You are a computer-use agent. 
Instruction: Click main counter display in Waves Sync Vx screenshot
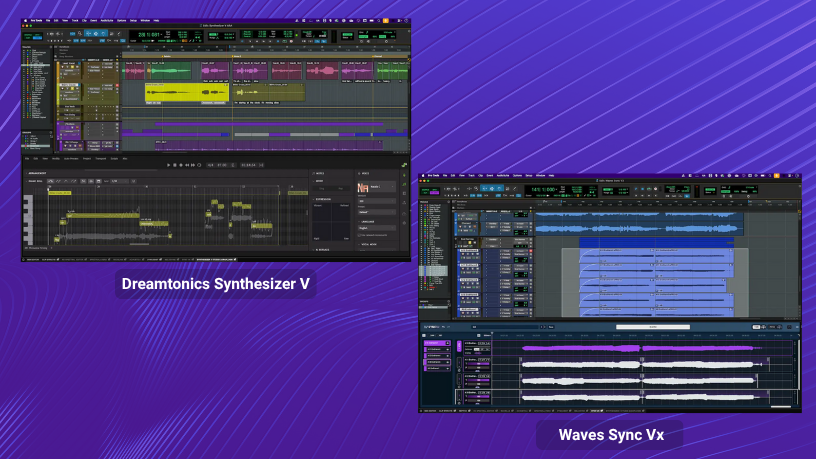click(x=543, y=189)
